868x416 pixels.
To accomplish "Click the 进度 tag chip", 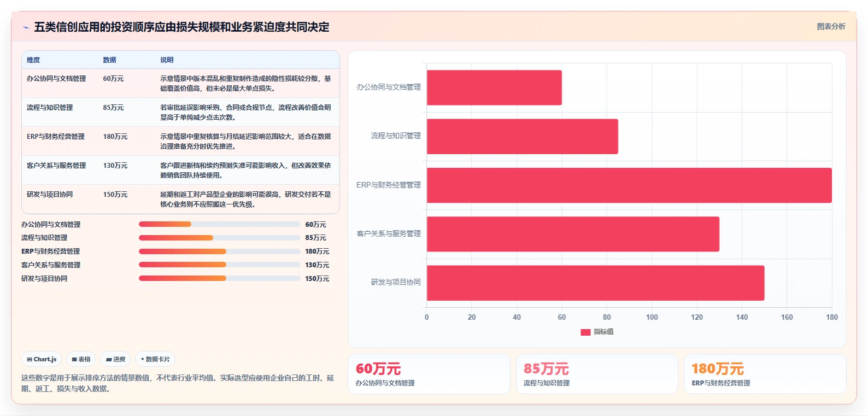I will click(x=115, y=359).
